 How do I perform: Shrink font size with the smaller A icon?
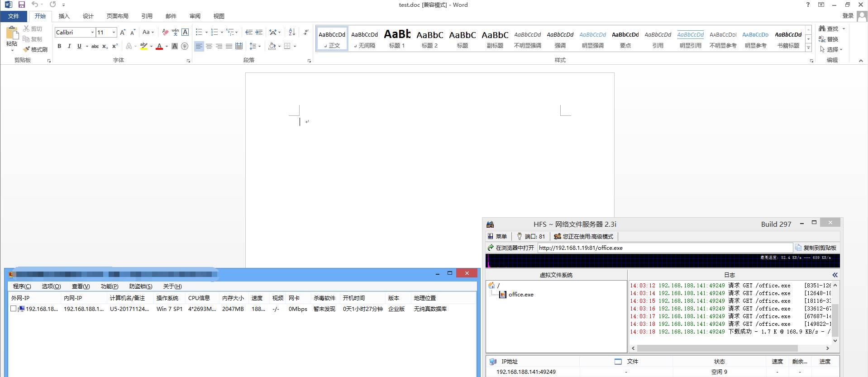[133, 32]
